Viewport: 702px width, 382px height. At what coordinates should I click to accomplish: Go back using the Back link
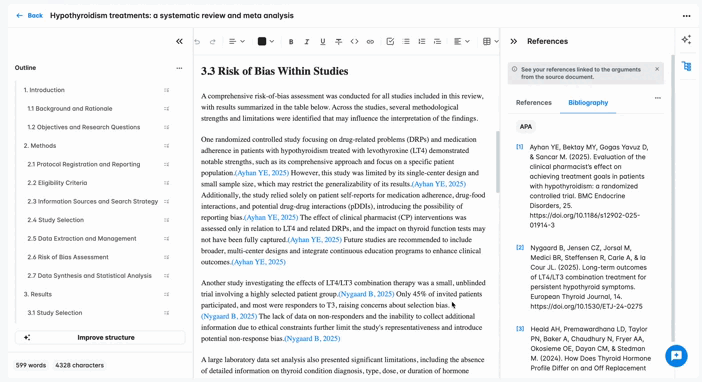(30, 16)
